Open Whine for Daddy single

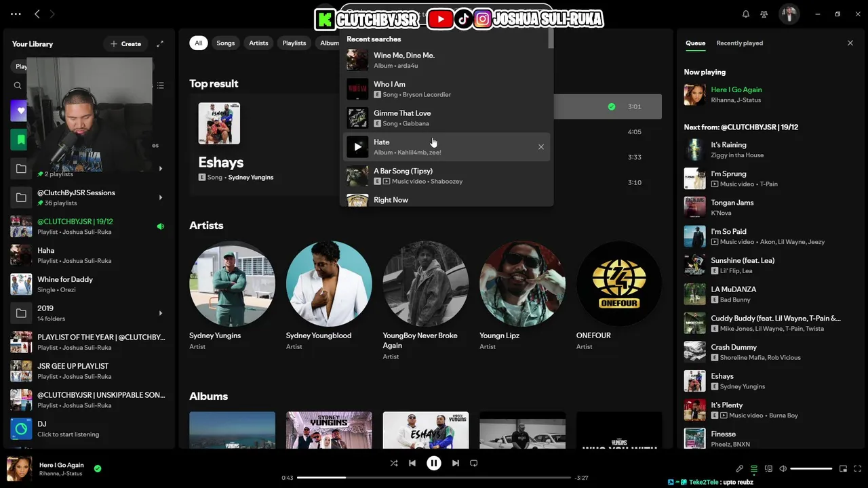pos(88,285)
